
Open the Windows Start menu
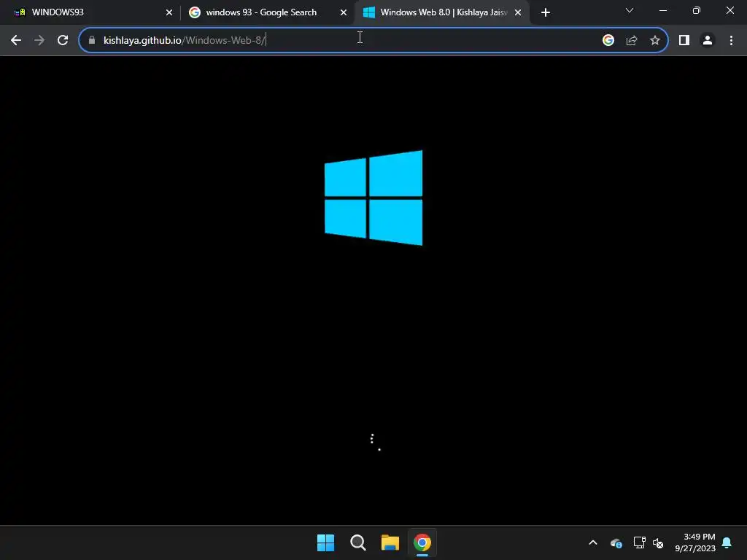pyautogui.click(x=326, y=542)
